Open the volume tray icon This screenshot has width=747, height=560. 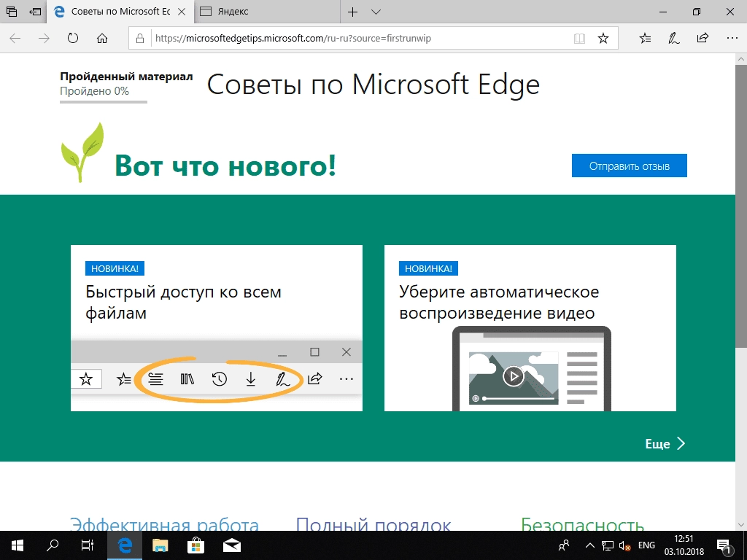pos(624,545)
